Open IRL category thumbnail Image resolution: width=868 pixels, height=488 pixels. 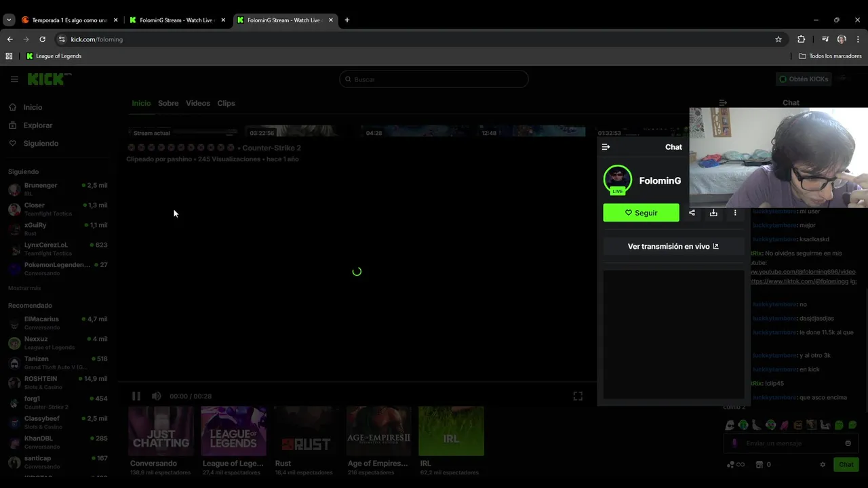[x=451, y=431]
